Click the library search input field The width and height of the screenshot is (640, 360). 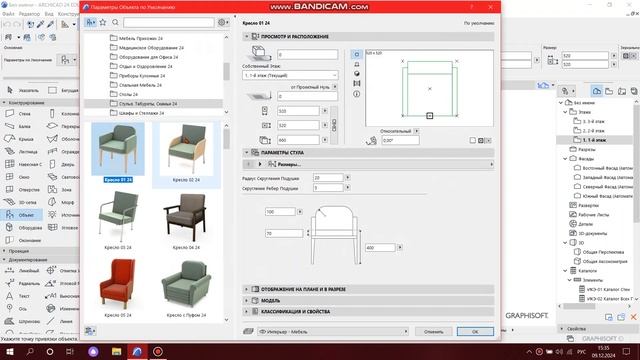[169, 22]
